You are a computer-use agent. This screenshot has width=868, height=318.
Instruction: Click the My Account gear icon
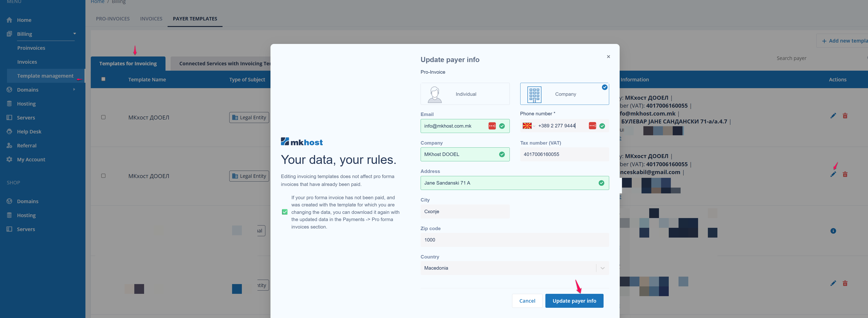point(10,159)
